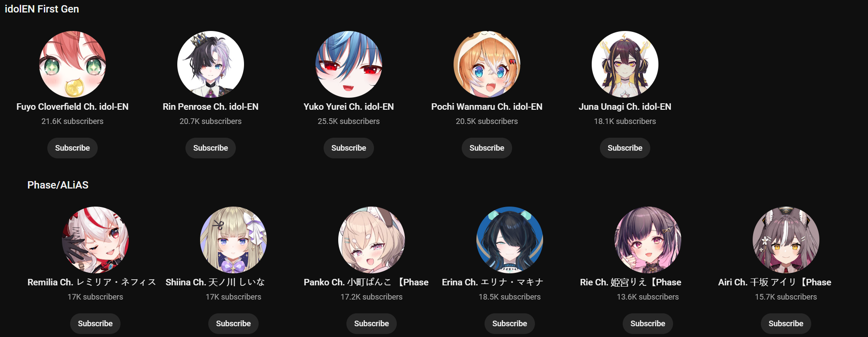The image size is (868, 337).
Task: Subscribe to Yuko Yurei Ch. idol-EN
Action: tap(349, 148)
